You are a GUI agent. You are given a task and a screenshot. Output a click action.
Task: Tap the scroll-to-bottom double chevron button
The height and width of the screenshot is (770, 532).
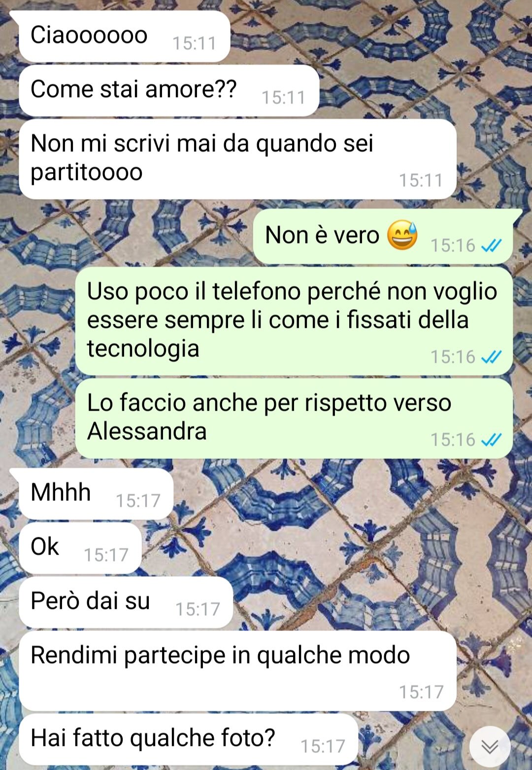click(x=490, y=746)
